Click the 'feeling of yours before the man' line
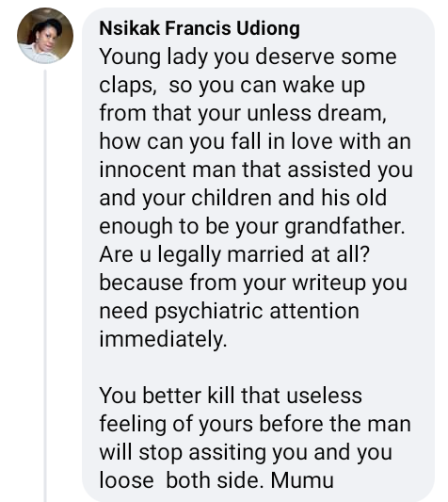Image resolution: width=448 pixels, height=502 pixels. (255, 424)
